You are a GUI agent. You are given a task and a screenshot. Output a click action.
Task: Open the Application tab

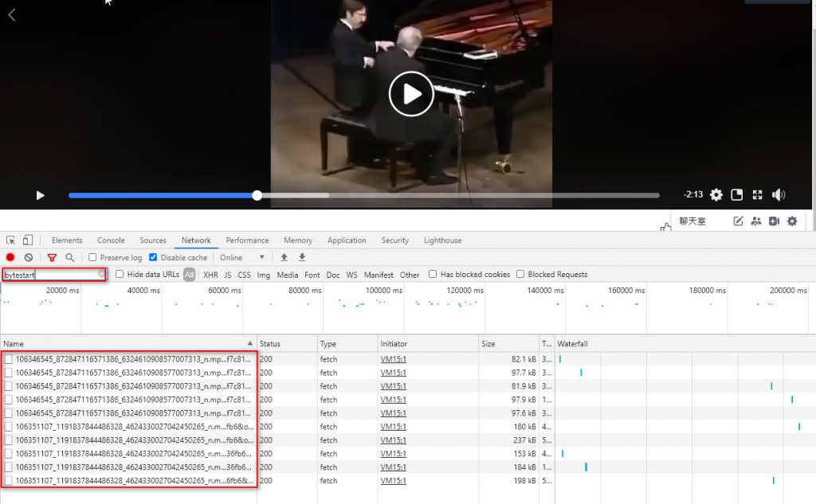(x=347, y=240)
